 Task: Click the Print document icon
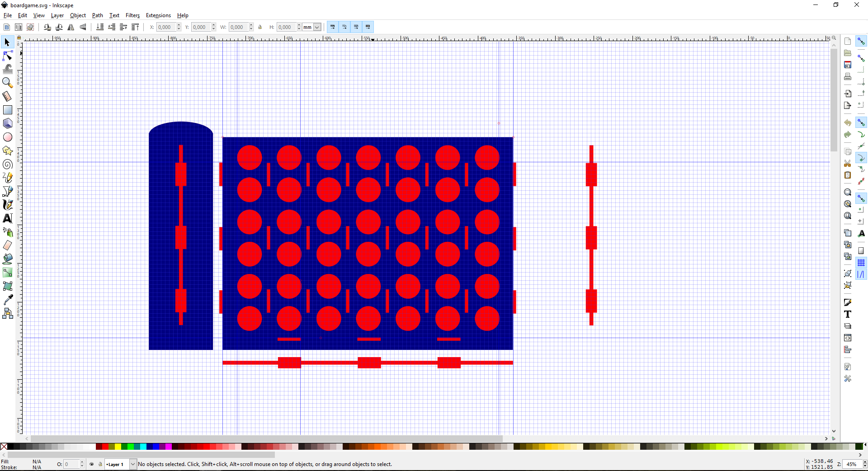(848, 76)
